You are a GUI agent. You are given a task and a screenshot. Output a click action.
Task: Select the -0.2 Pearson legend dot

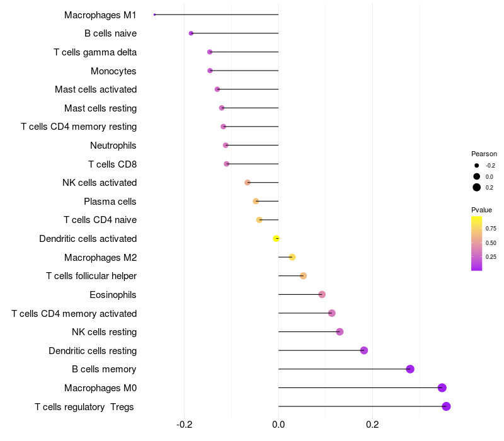pos(477,166)
